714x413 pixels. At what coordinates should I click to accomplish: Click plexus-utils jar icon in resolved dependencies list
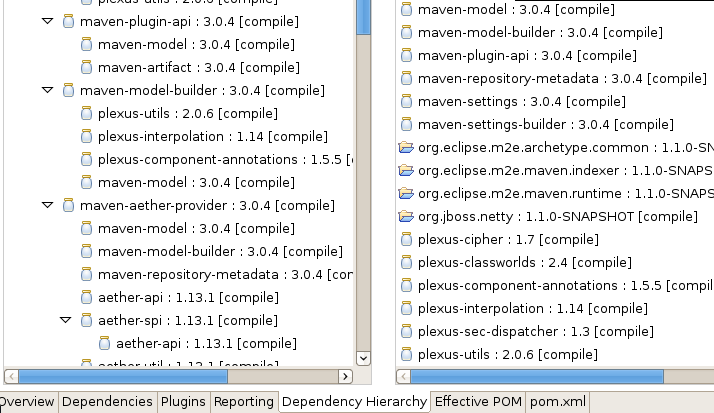click(x=406, y=354)
